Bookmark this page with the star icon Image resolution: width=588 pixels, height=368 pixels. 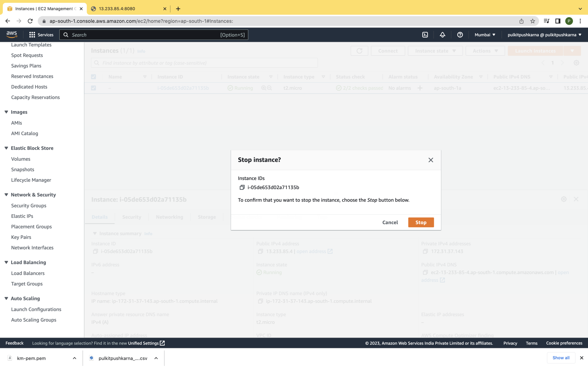pyautogui.click(x=532, y=21)
